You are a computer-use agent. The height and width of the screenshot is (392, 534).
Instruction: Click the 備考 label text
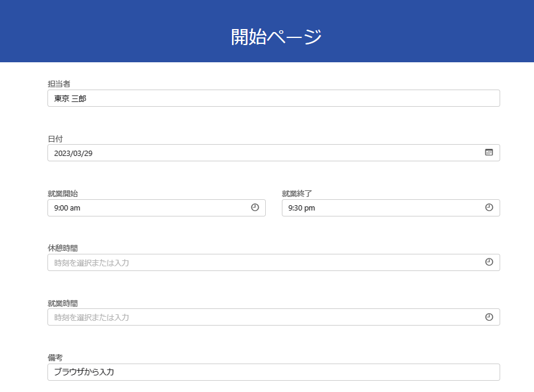point(55,358)
